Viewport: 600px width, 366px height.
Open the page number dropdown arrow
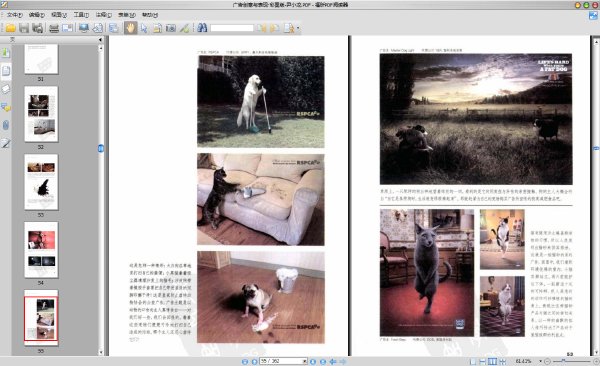[305, 361]
